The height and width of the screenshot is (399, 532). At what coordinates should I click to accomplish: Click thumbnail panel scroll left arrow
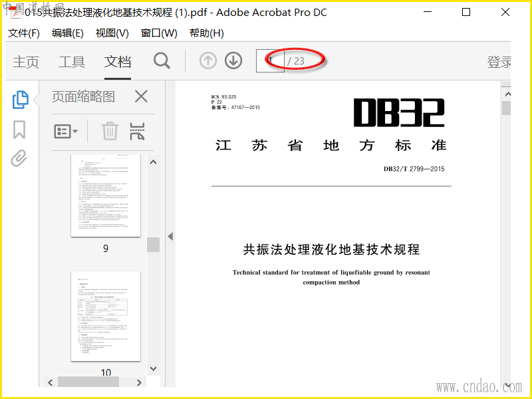(x=51, y=382)
